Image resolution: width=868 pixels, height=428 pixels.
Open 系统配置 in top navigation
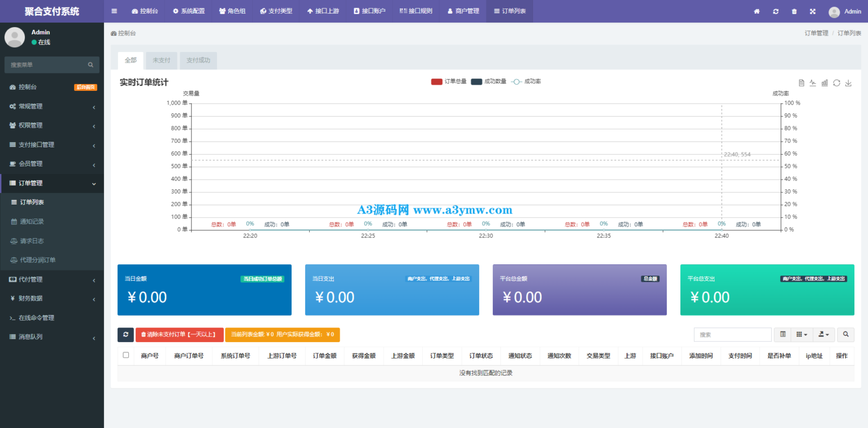pos(189,11)
